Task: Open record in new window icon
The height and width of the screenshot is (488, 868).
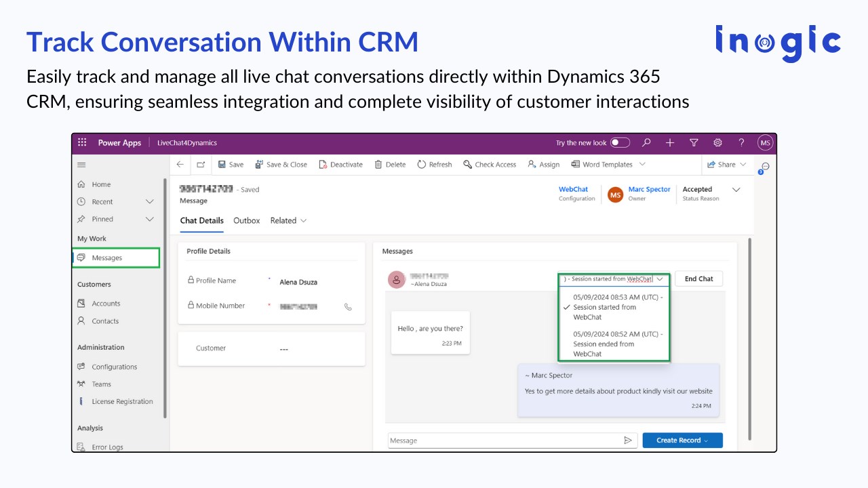Action: pos(201,164)
